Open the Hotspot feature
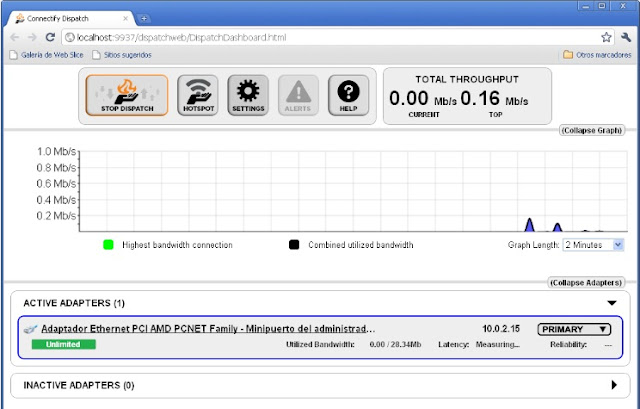 pos(198,96)
